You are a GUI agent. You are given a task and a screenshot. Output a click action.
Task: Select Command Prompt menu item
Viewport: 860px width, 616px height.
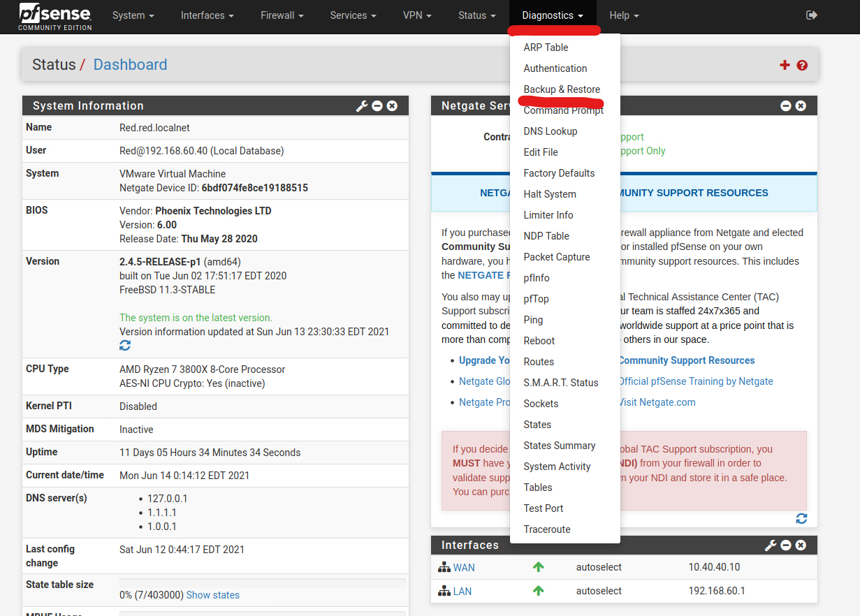[564, 110]
